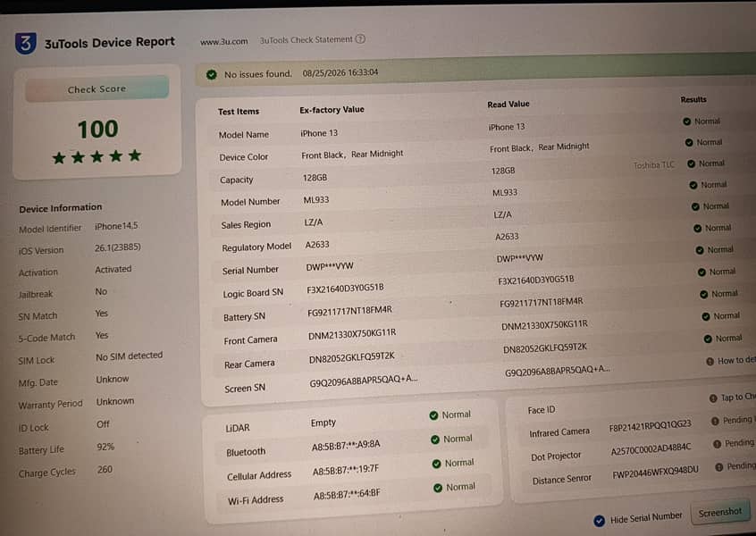Click the Pending icon for Infrared Camera
The image size is (756, 536).
715,421
